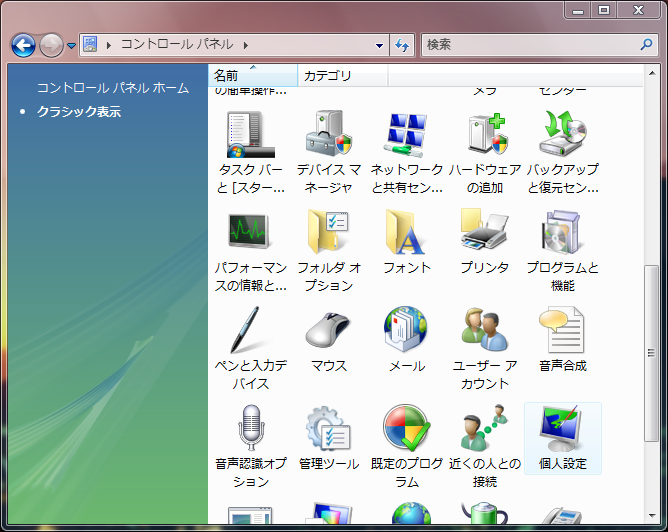Screen dimensions: 668x532
Task: Open address bar history dropdown arrow
Action: click(379, 45)
